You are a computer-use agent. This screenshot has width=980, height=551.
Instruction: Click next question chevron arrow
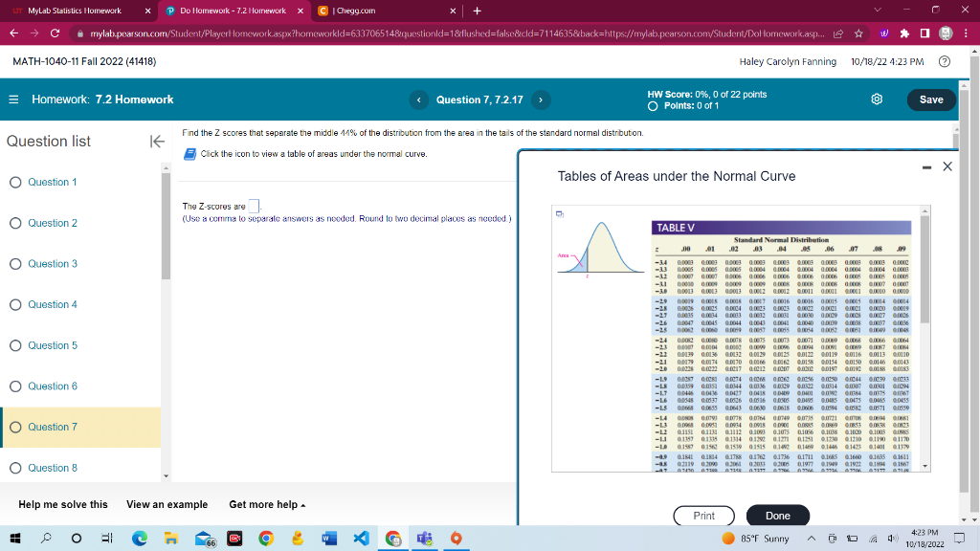click(541, 99)
